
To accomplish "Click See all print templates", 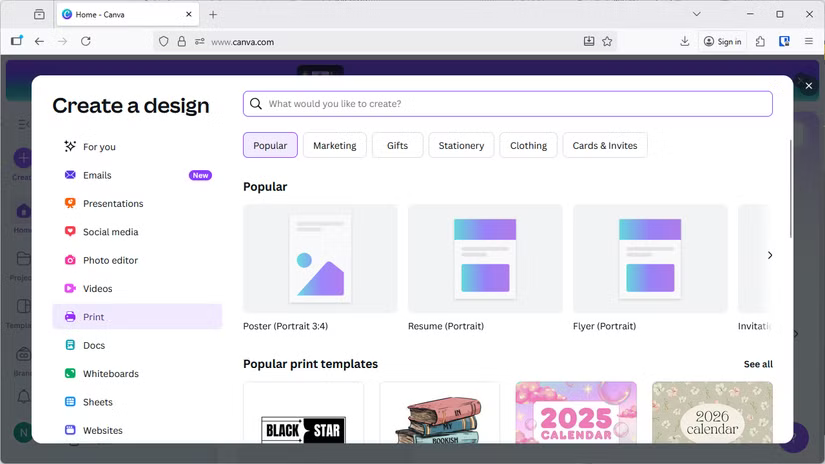I will pos(757,364).
